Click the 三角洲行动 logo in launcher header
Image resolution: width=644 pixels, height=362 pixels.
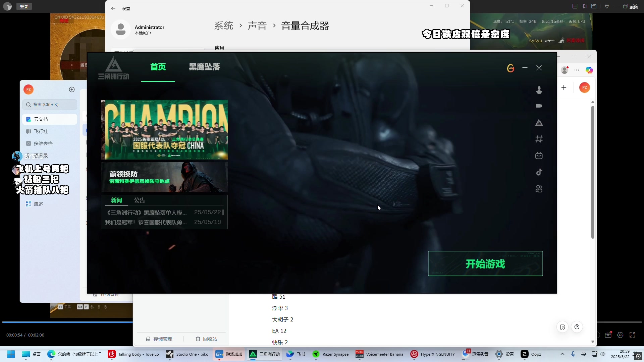113,68
